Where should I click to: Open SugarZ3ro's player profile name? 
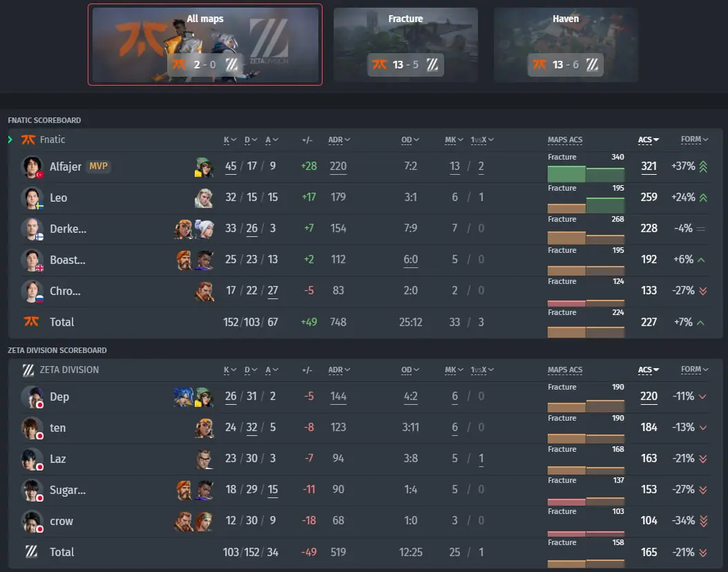(67, 490)
